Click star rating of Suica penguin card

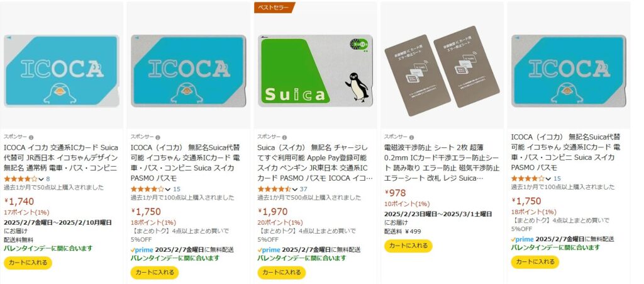274,189
